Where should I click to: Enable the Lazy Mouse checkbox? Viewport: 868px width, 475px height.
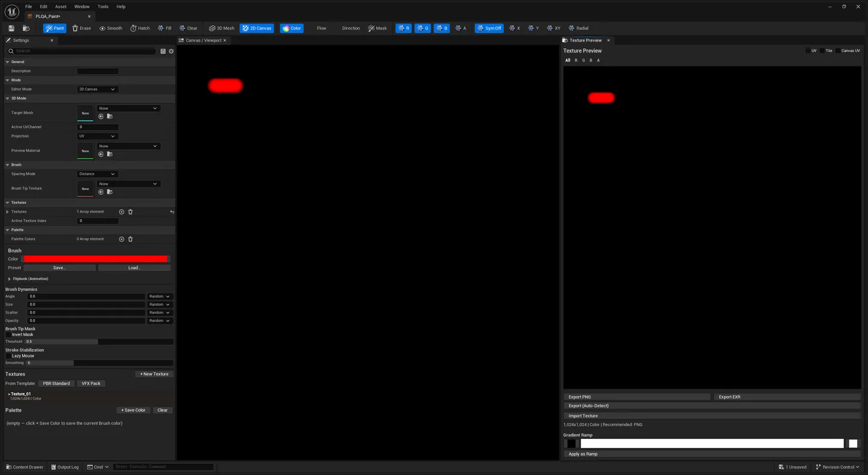click(8, 356)
